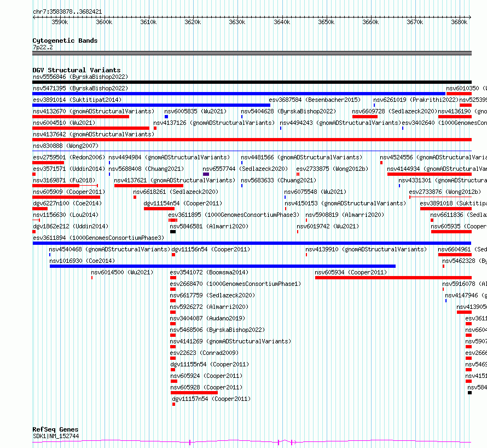This screenshot has width=487, height=448.
Task: Click the esv3687584 (Besenbacher2015) label
Action: coord(315,100)
